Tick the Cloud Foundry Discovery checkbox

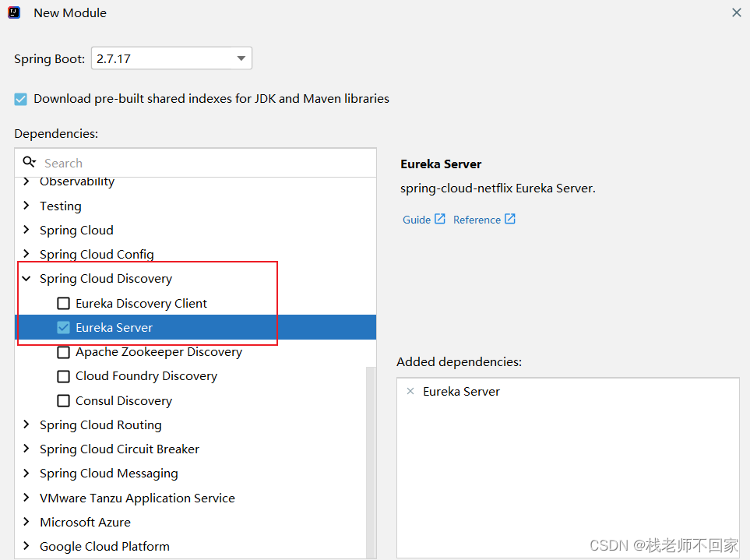click(63, 376)
